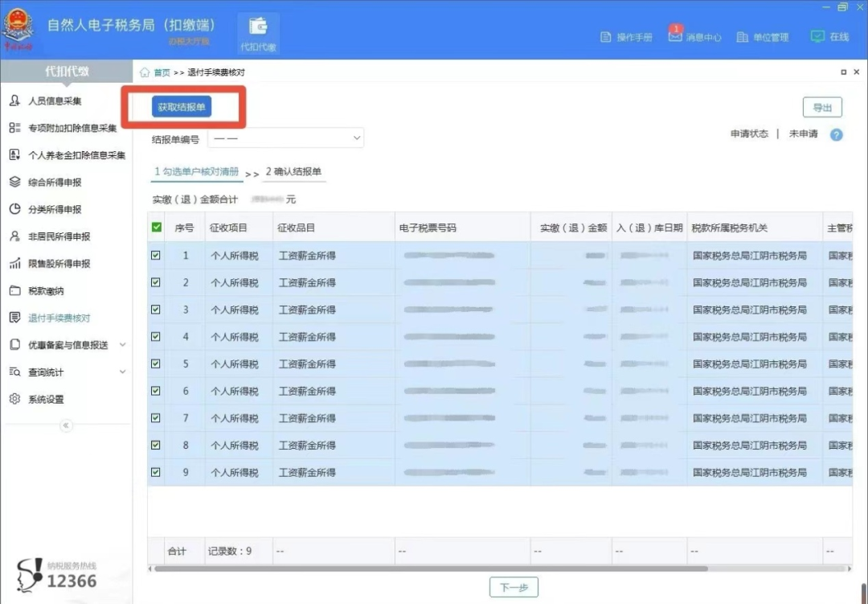
Task: Click the 分类所得申报 pie chart icon
Action: tap(15, 209)
